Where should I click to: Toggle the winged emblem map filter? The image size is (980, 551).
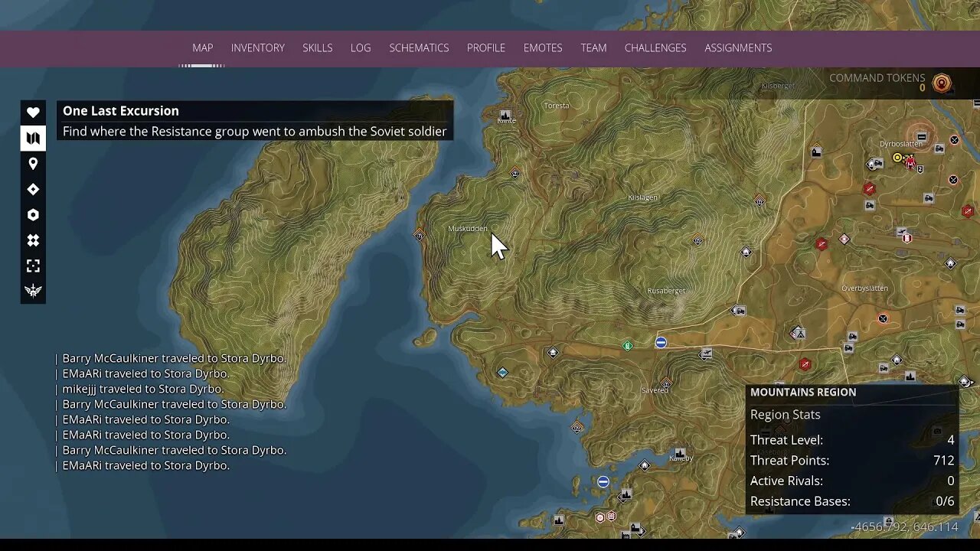(33, 291)
